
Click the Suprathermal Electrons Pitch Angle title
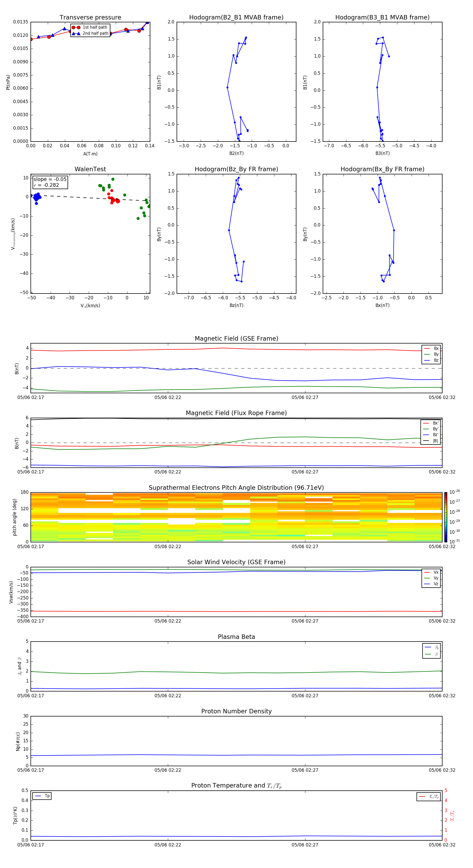click(236, 488)
